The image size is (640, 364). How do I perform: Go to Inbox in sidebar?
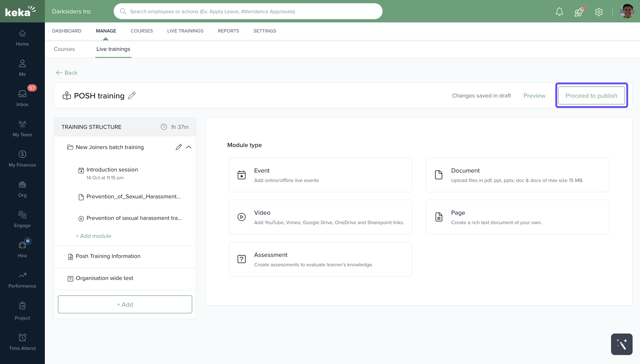(22, 98)
